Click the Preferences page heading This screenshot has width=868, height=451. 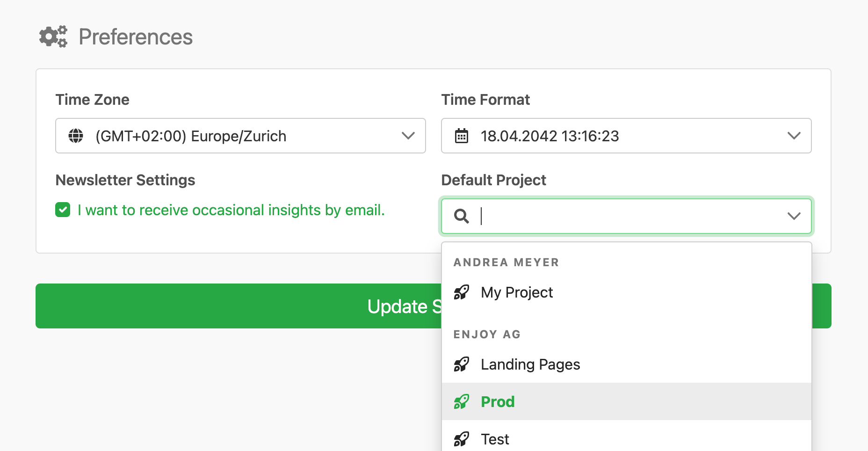(x=136, y=37)
